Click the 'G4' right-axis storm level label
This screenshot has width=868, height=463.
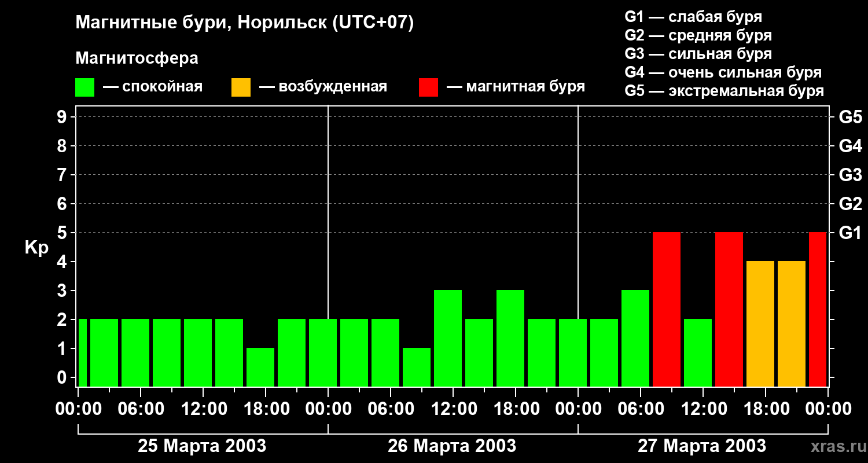(851, 146)
